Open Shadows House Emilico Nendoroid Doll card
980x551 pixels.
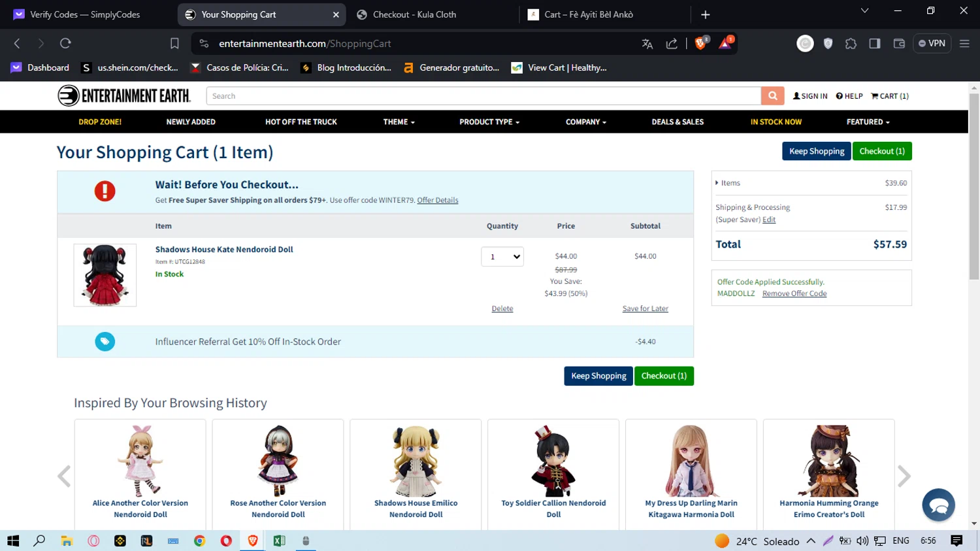coord(416,475)
